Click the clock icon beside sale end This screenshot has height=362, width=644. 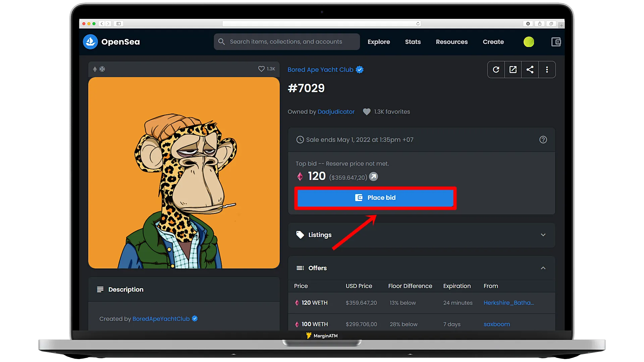click(300, 140)
